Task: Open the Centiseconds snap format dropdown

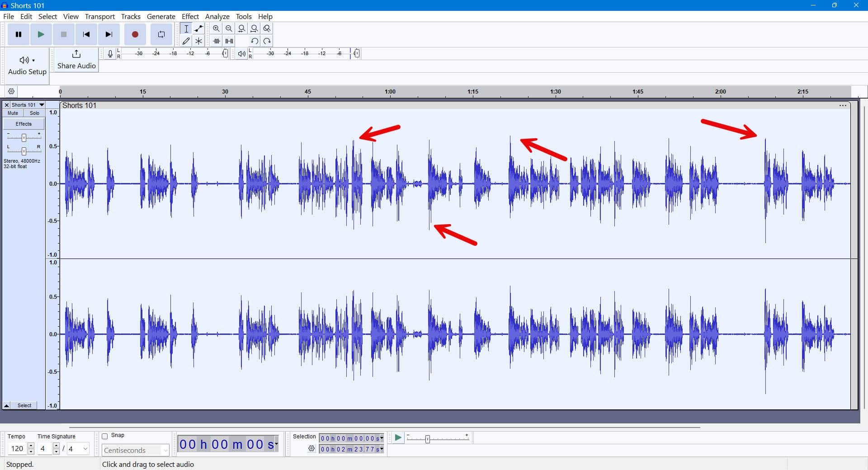Action: click(x=135, y=450)
